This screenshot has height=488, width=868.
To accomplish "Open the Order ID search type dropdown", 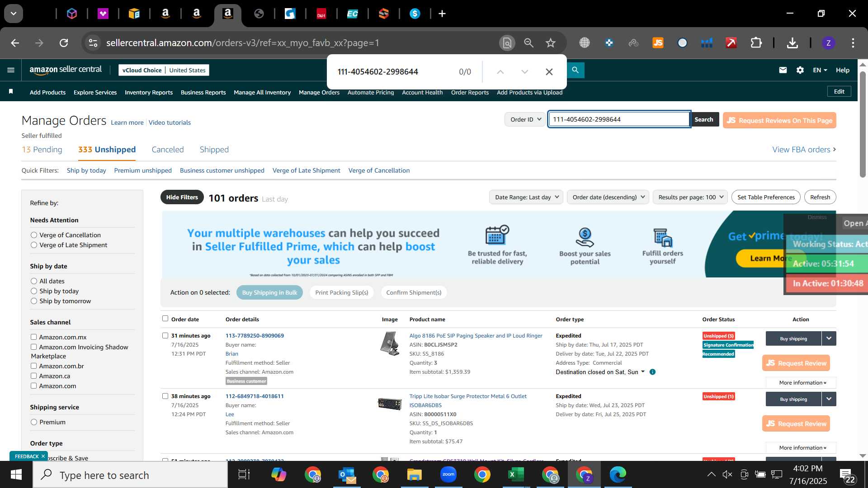I will (x=525, y=119).
